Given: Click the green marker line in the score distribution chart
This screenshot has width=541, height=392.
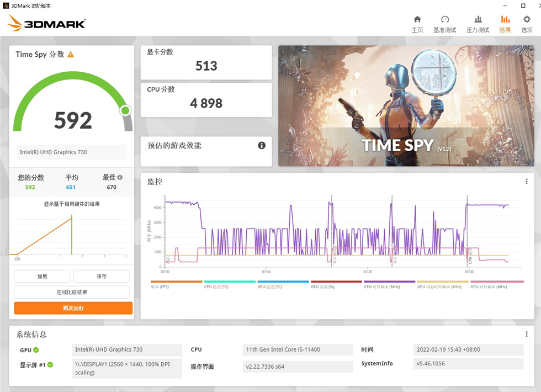Looking at the screenshot, I should [x=72, y=235].
